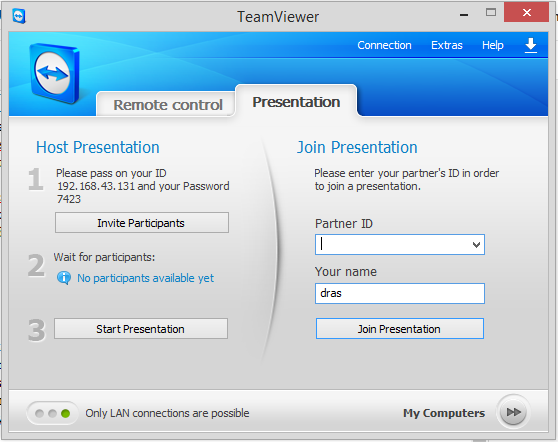The image size is (558, 442).
Task: Open the My Computers list
Action: pyautogui.click(x=444, y=413)
